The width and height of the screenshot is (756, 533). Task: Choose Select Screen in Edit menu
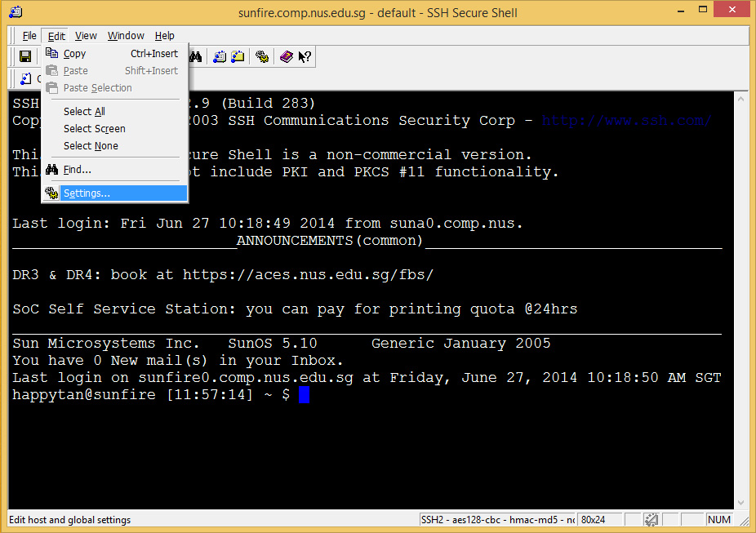115,129
